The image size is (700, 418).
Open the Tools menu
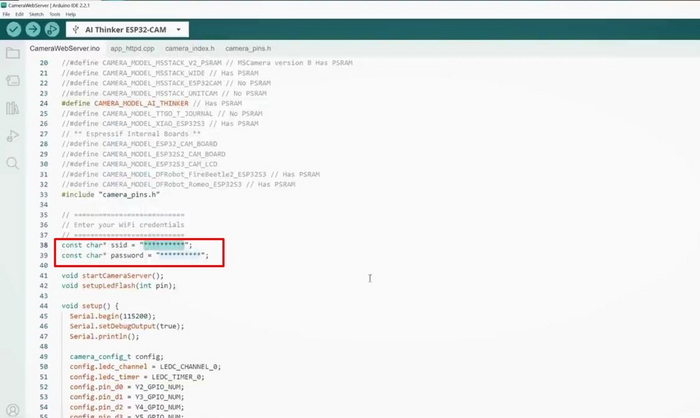[54, 14]
